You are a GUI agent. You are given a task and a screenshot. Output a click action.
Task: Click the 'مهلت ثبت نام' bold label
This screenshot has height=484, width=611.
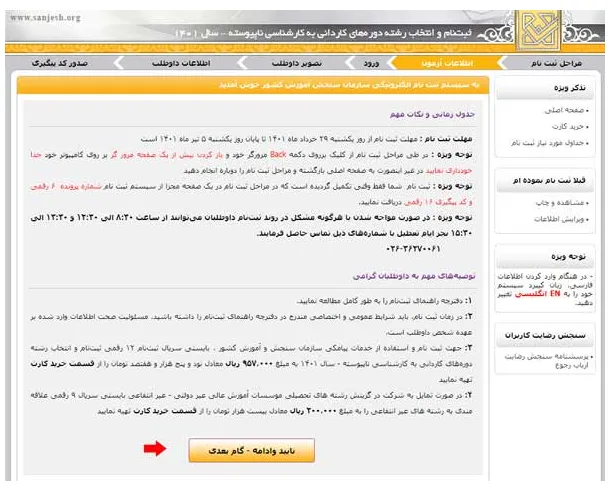(x=449, y=139)
